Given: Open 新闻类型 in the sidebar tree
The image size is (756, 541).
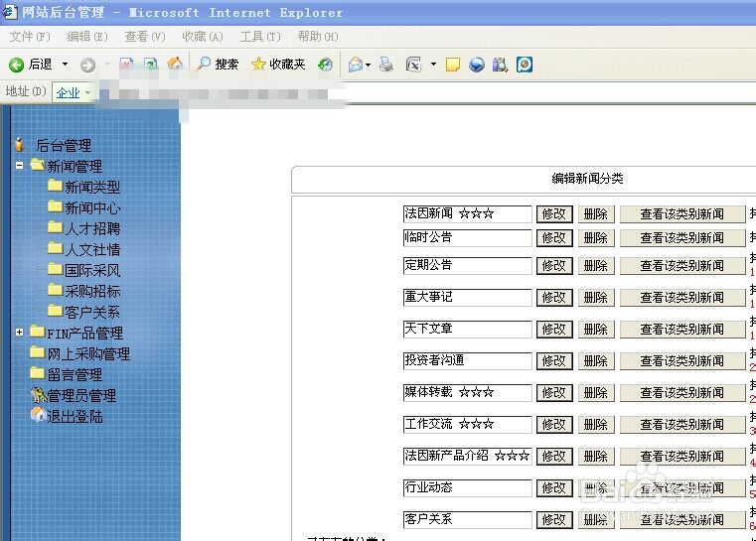Looking at the screenshot, I should tap(92, 187).
